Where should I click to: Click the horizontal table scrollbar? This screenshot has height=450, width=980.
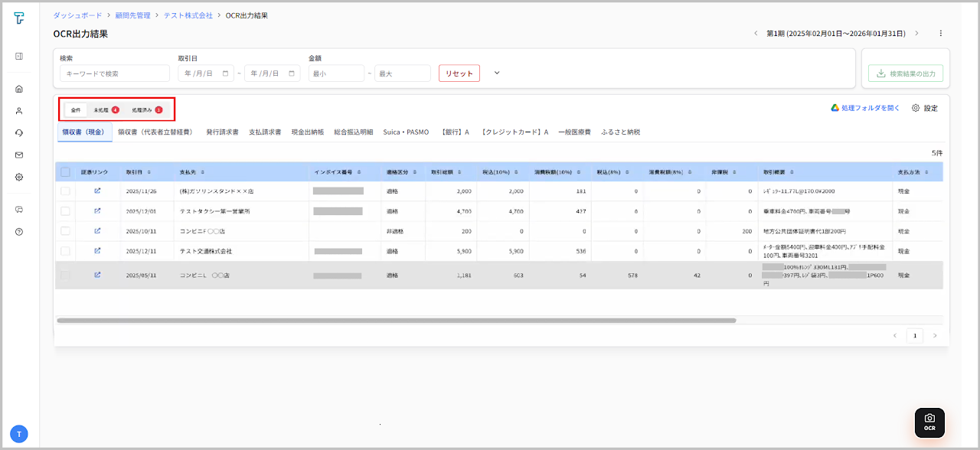[x=396, y=321]
